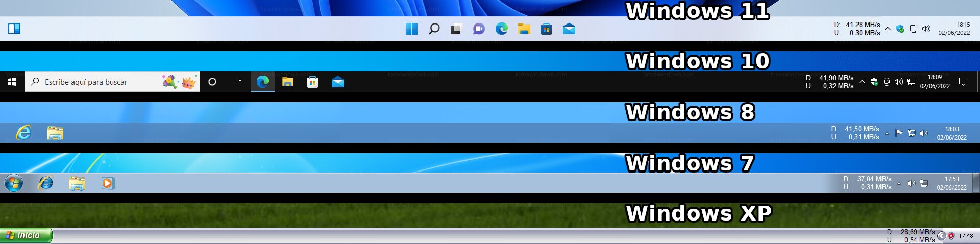This screenshot has width=980, height=244.
Task: Click Show Desktop strip on Windows 7
Action: (x=976, y=183)
